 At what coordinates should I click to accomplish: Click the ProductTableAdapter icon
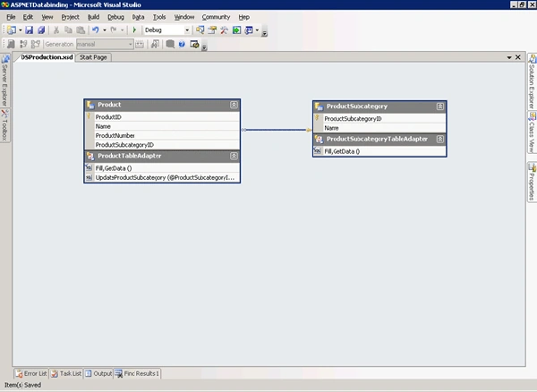pyautogui.click(x=90, y=156)
